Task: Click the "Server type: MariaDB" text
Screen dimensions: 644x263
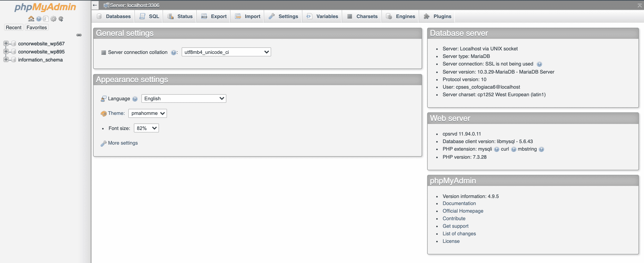Action: (x=466, y=56)
